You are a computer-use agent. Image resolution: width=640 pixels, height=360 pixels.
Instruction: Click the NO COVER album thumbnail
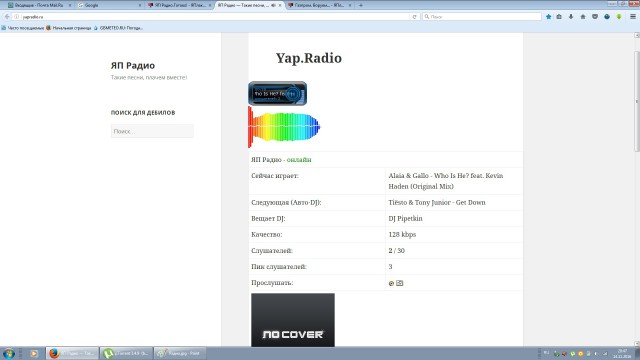pos(293,320)
